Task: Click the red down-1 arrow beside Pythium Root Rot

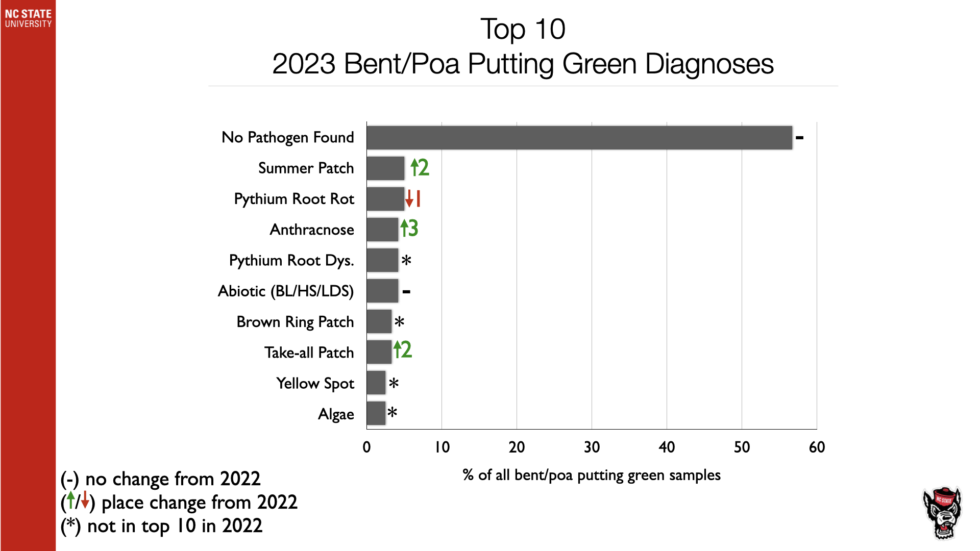Action: point(412,198)
